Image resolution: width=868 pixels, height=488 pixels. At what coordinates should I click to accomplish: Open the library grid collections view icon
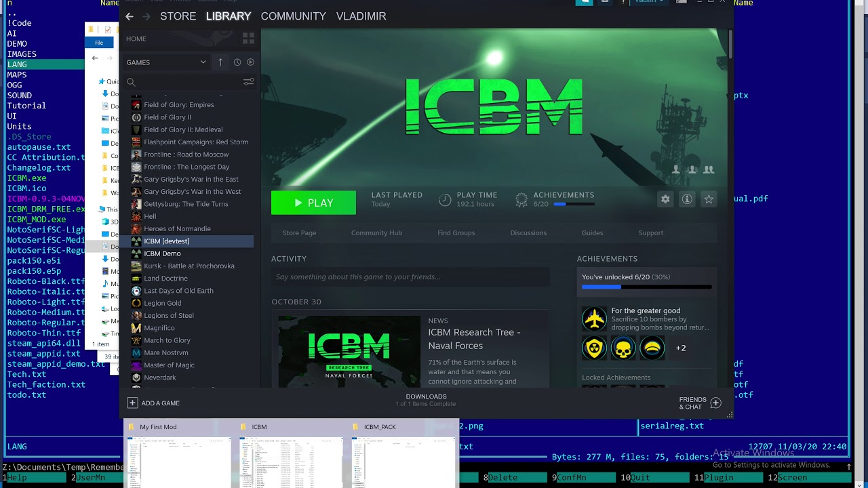[x=248, y=39]
